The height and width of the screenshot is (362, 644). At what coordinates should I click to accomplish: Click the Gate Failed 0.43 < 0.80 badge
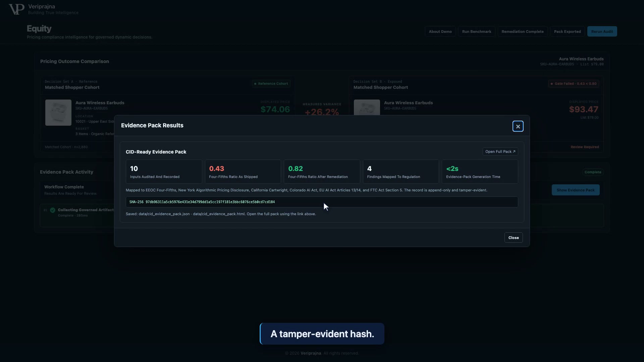[574, 83]
